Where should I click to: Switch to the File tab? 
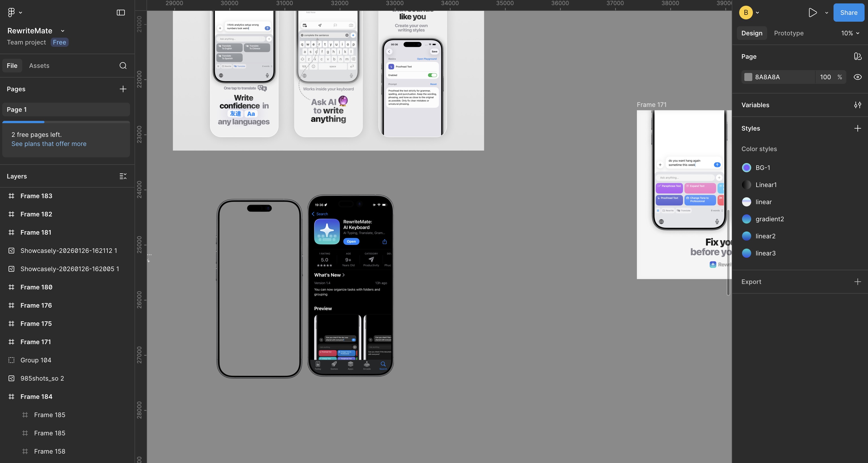(12, 65)
